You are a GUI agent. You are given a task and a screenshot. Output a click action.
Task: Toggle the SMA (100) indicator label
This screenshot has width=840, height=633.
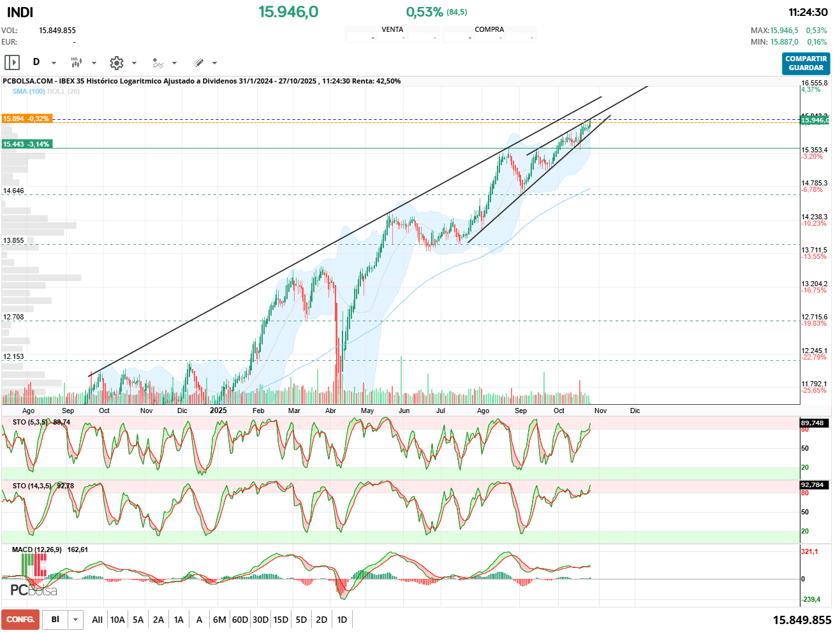[x=29, y=91]
